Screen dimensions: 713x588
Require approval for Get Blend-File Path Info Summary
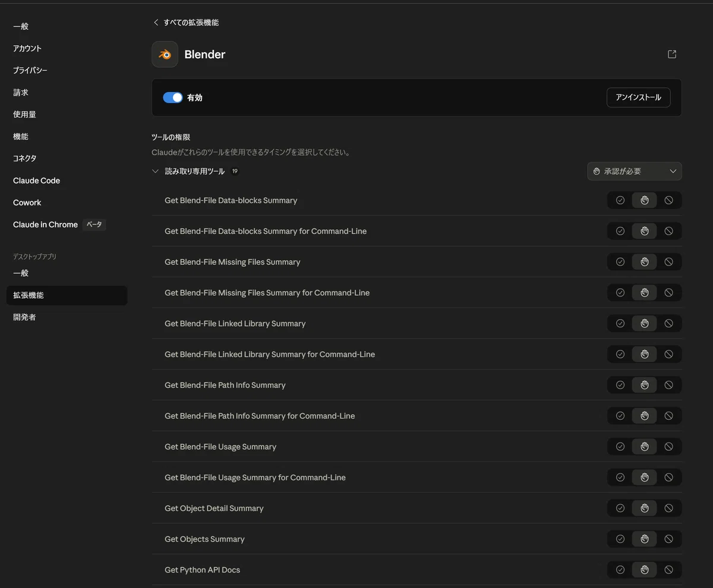(645, 385)
